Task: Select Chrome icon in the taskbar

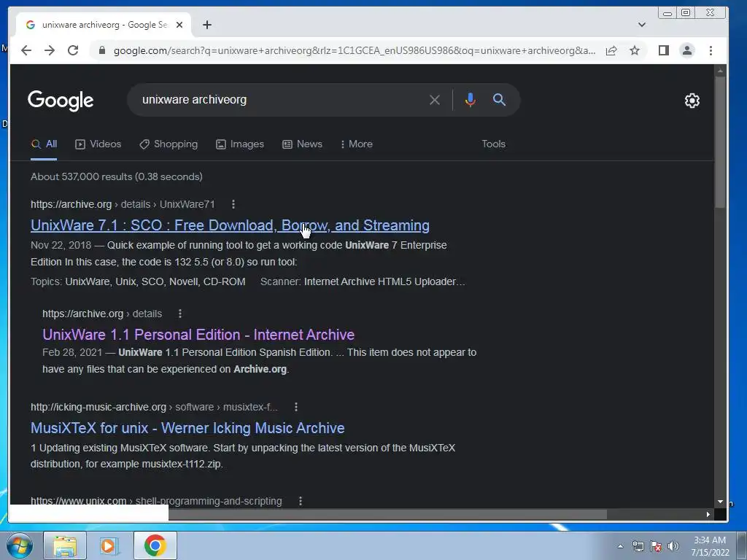Action: pos(155,545)
